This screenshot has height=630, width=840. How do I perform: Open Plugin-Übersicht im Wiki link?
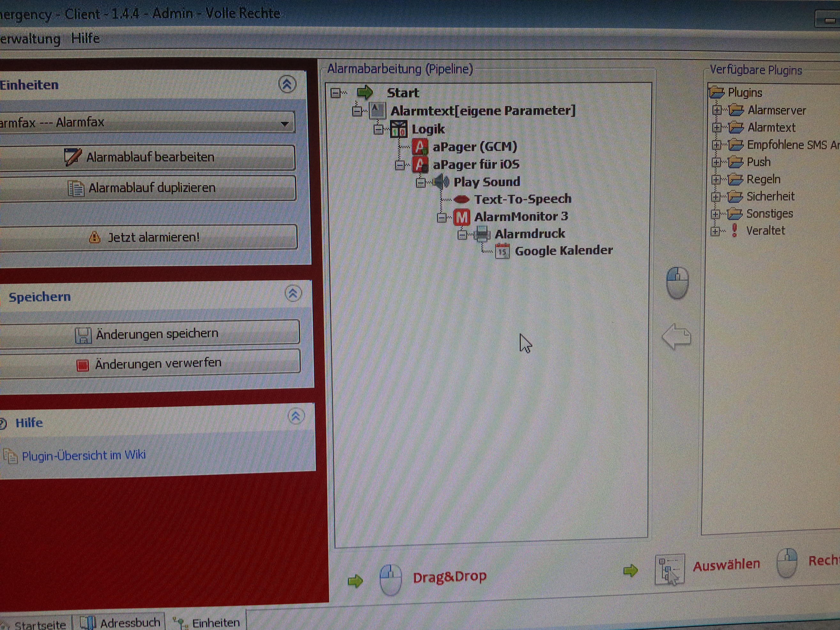tap(83, 455)
